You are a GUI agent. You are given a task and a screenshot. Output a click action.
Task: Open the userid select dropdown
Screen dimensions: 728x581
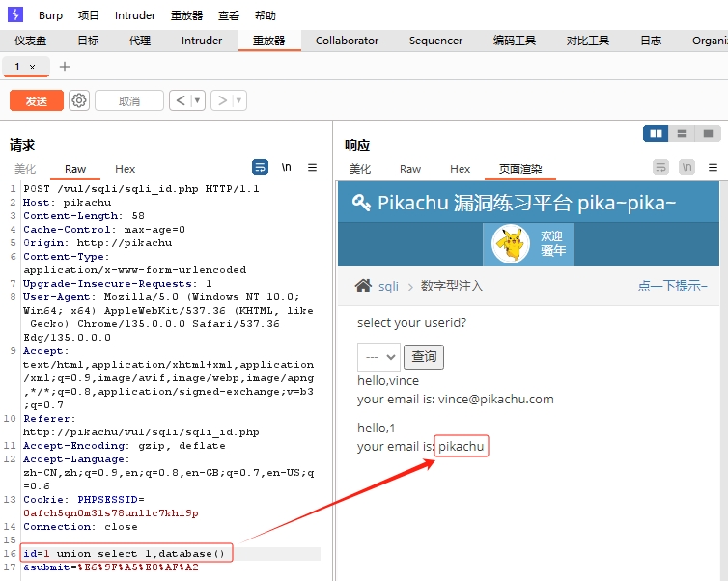point(378,357)
